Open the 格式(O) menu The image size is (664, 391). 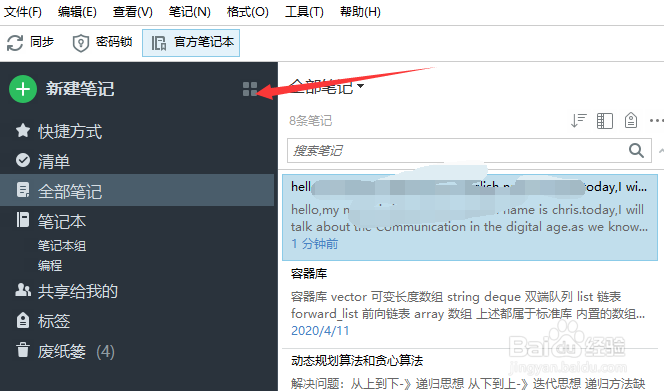pyautogui.click(x=248, y=12)
